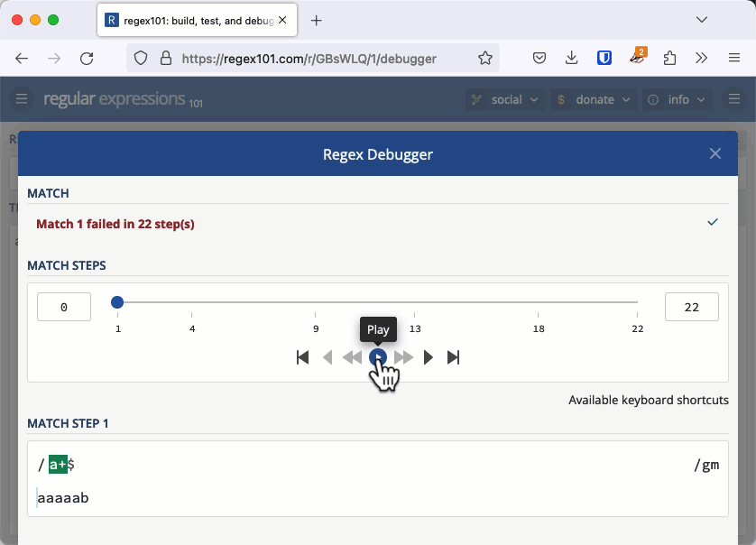Open Available keyboard shortcuts
The width and height of the screenshot is (756, 545).
649,400
